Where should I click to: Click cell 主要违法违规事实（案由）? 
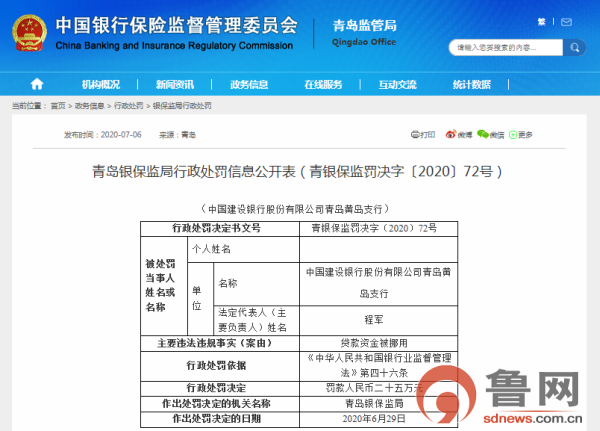[220, 343]
